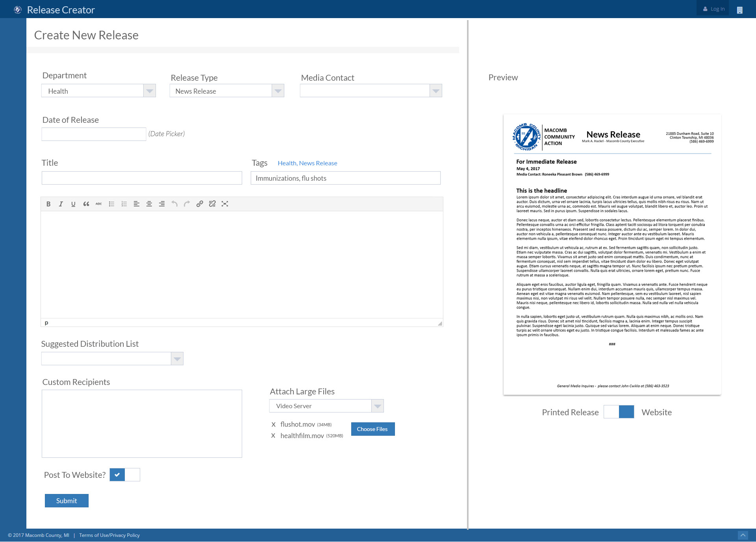The height and width of the screenshot is (542, 756).
Task: Open the Department dropdown
Action: click(149, 91)
